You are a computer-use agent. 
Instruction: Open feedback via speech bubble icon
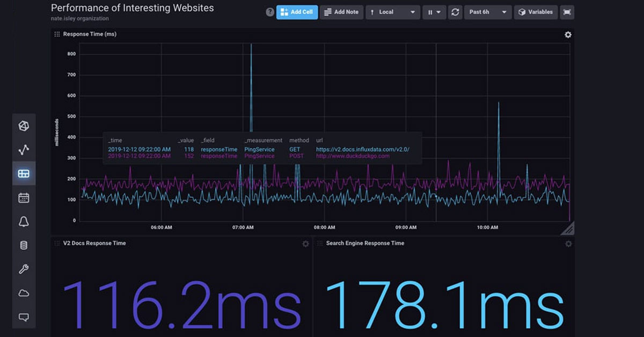click(24, 317)
